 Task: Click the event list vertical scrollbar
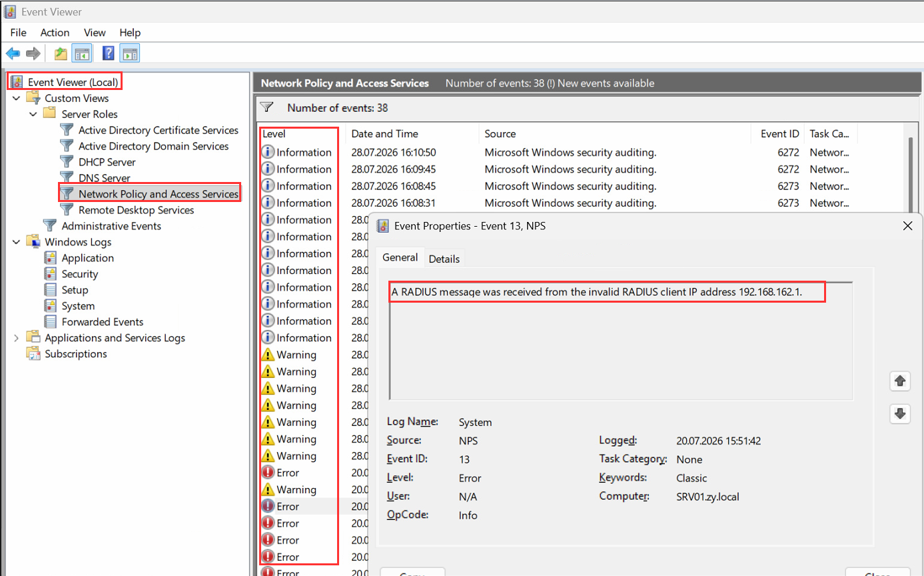pyautogui.click(x=911, y=173)
